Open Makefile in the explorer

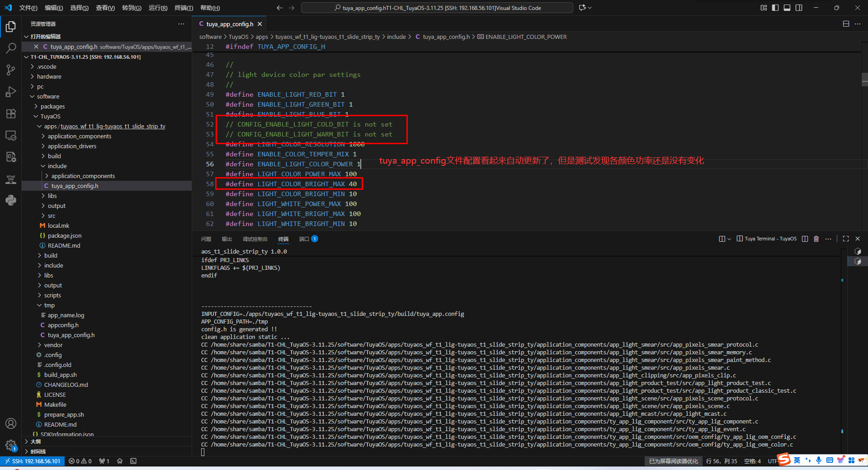55,405
